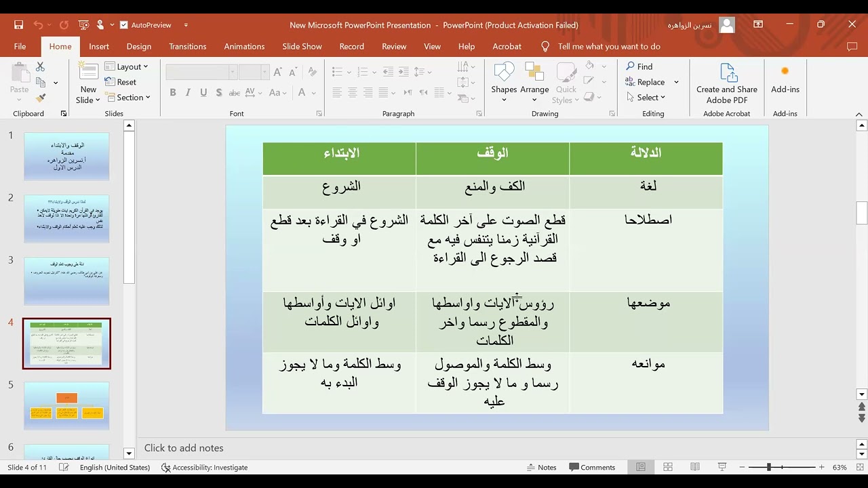This screenshot has height=488, width=868.
Task: Toggle the Comments button in status bar
Action: coord(592,467)
